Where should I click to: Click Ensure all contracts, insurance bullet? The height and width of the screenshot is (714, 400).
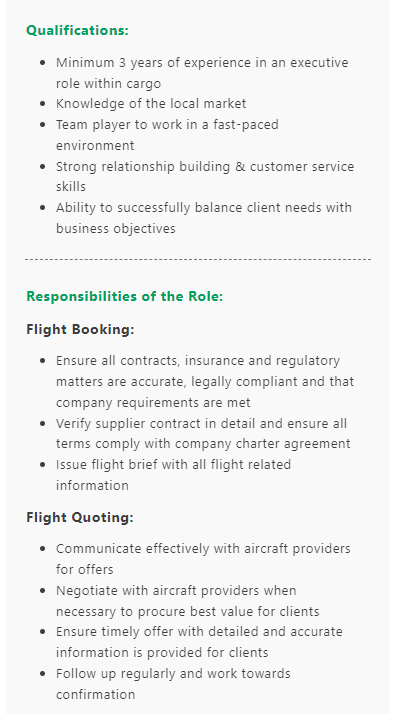point(205,382)
